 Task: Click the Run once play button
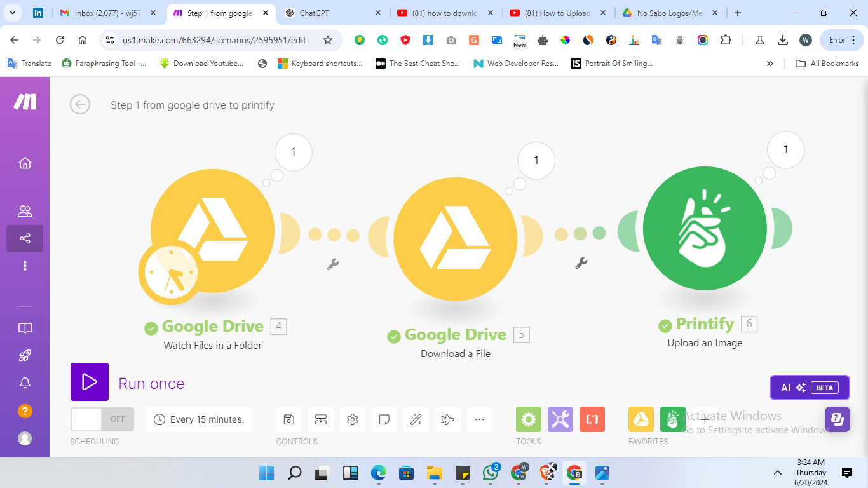click(x=90, y=382)
